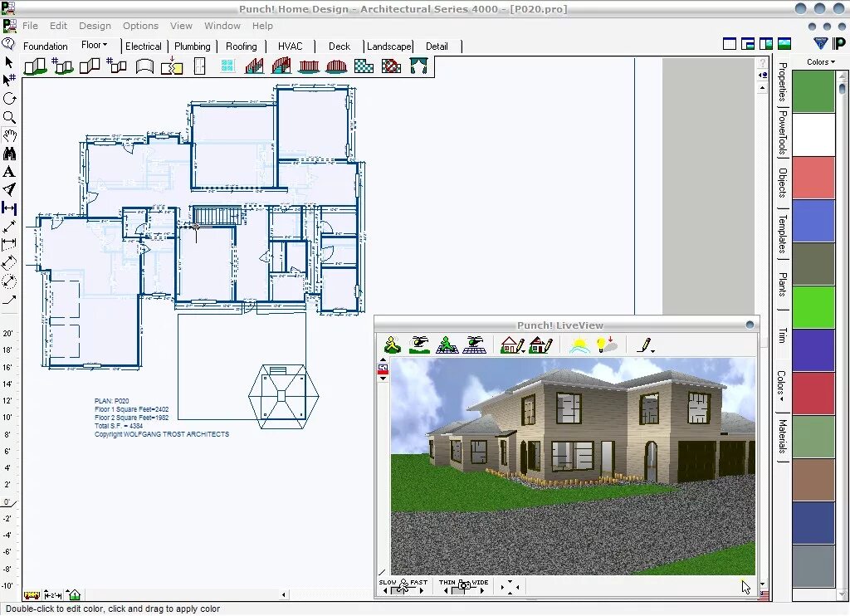Switch to full 3D landscape view layout
This screenshot has height=616, width=850.
(784, 44)
